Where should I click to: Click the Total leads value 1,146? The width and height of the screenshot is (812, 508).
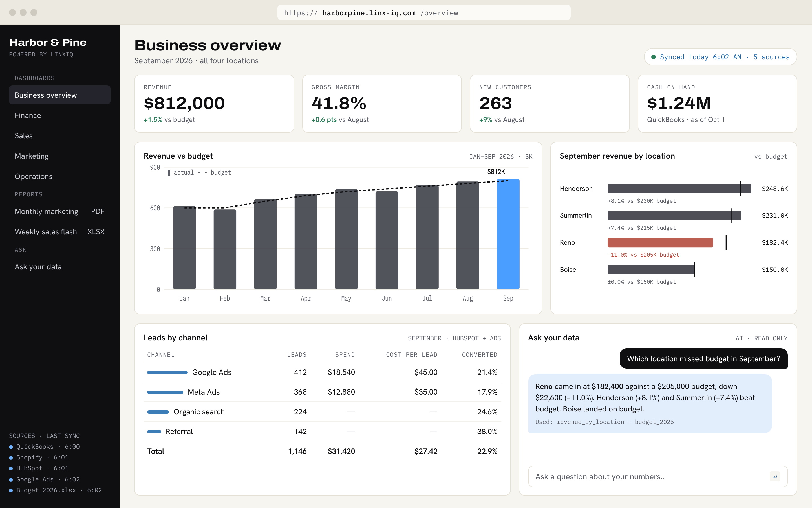pos(297,451)
